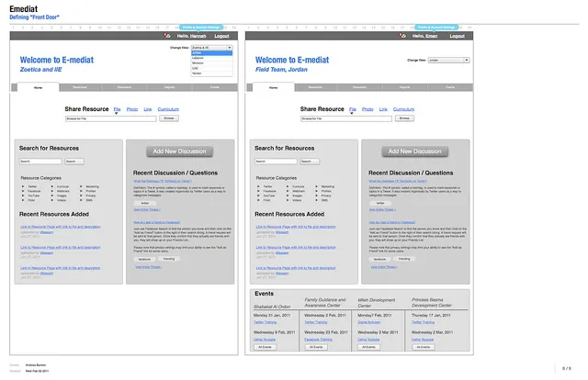Click All Events under Shababat Al Ordon
The image size is (588, 380).
pos(266,347)
